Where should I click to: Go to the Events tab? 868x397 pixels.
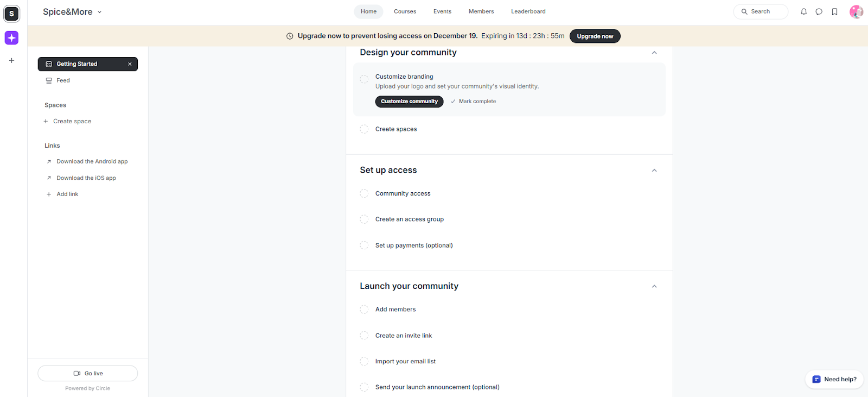tap(442, 11)
